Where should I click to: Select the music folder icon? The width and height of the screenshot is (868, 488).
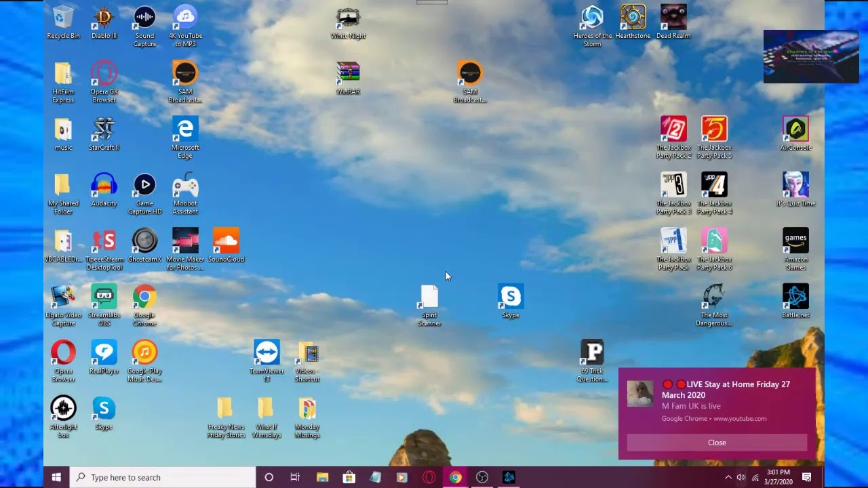(63, 135)
